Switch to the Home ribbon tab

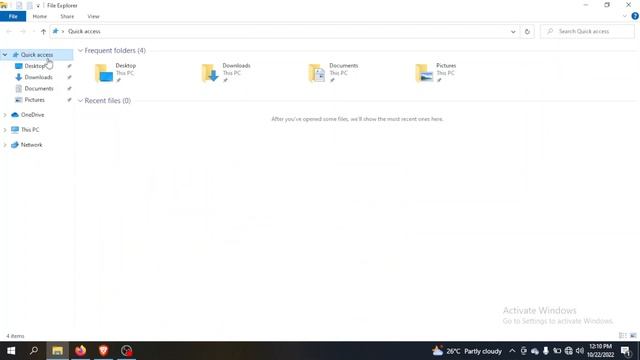(x=40, y=16)
